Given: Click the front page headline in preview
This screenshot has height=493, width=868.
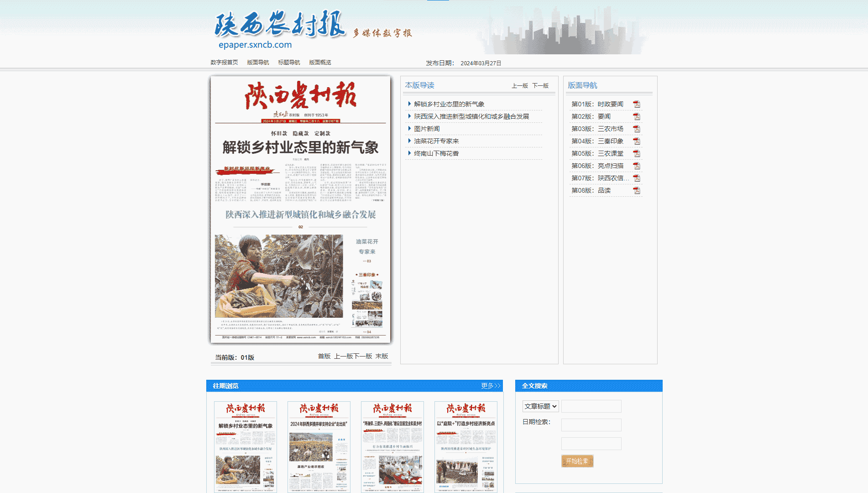Looking at the screenshot, I should coord(300,147).
